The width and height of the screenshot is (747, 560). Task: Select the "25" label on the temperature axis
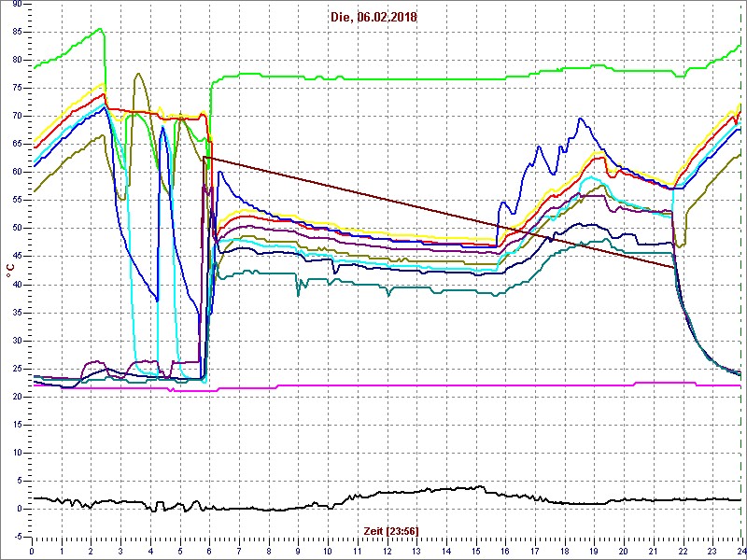coord(18,369)
